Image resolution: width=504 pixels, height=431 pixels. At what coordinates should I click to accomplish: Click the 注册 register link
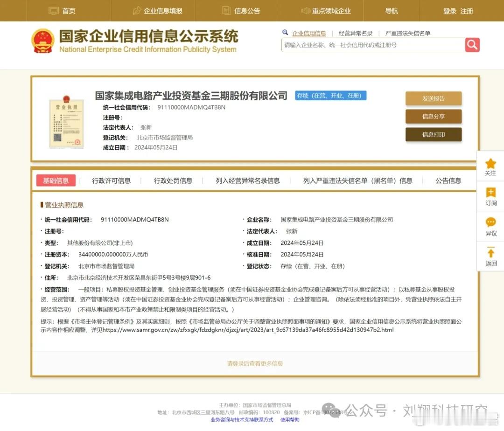(x=466, y=11)
